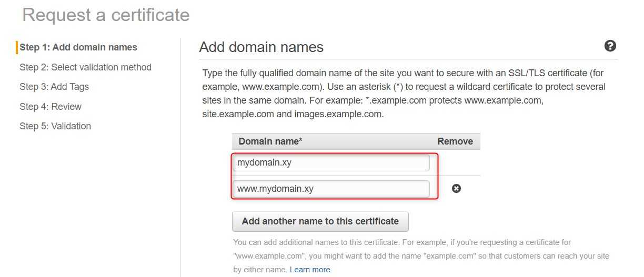Focus the www.mydomain.xy domain name field
644x277 pixels.
[331, 189]
